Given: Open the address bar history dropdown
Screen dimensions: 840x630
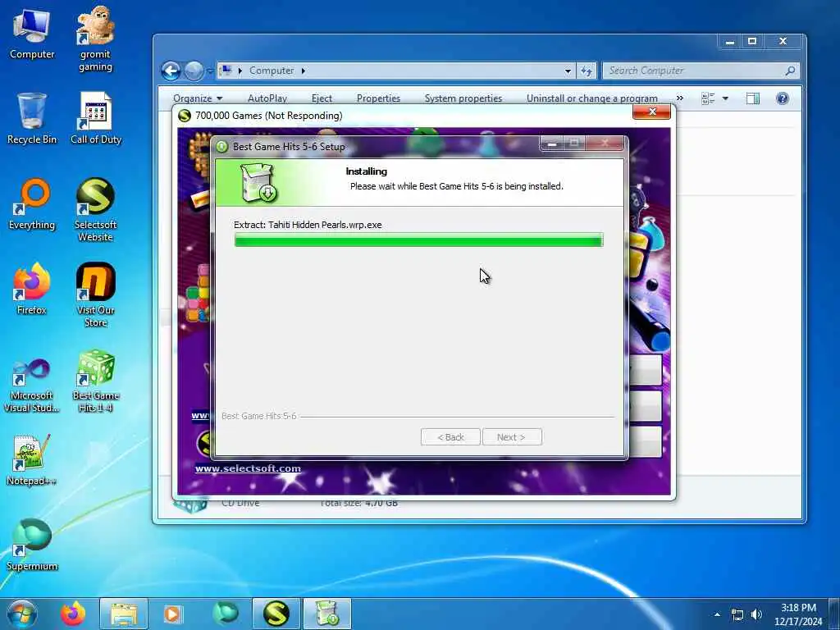Looking at the screenshot, I should [568, 71].
